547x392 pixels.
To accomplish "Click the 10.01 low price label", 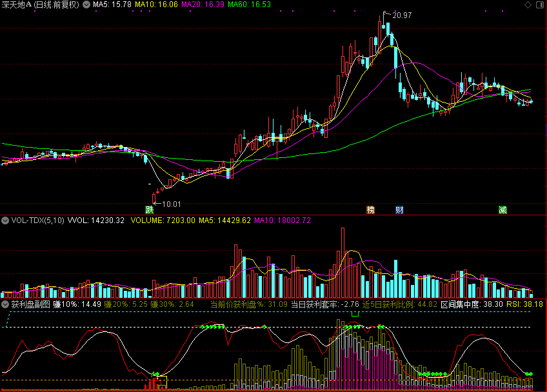I will point(172,204).
